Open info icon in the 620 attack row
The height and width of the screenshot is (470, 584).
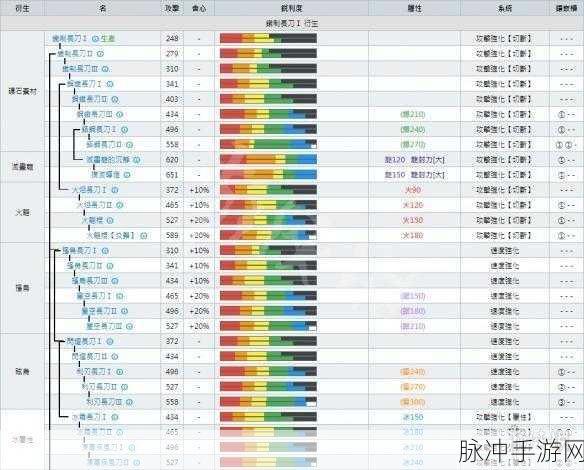point(137,160)
